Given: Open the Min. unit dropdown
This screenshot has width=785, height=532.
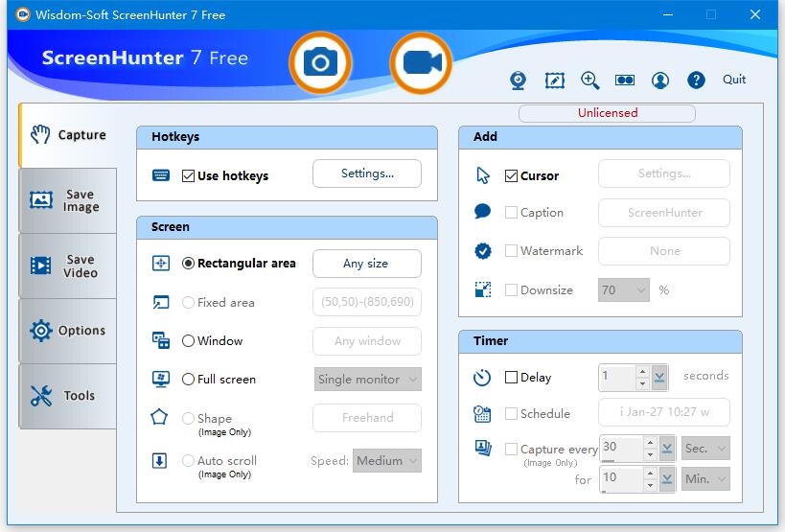Looking at the screenshot, I should (705, 479).
